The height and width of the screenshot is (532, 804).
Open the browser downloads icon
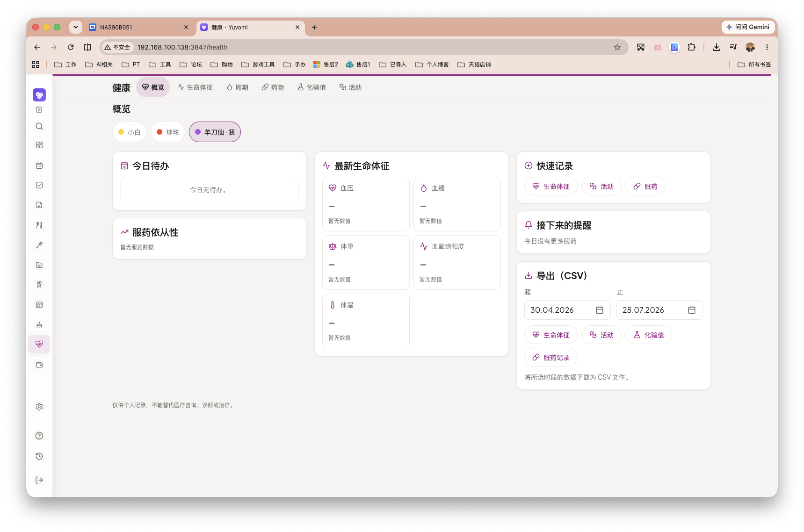(716, 47)
